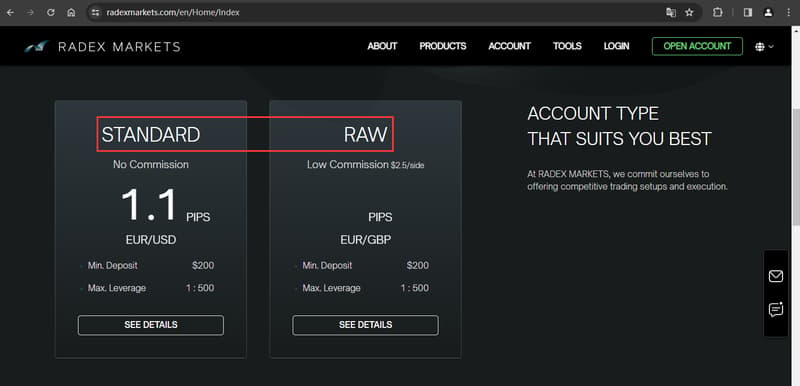800x386 pixels.
Task: Click the EUR/GBP pair label
Action: point(365,240)
